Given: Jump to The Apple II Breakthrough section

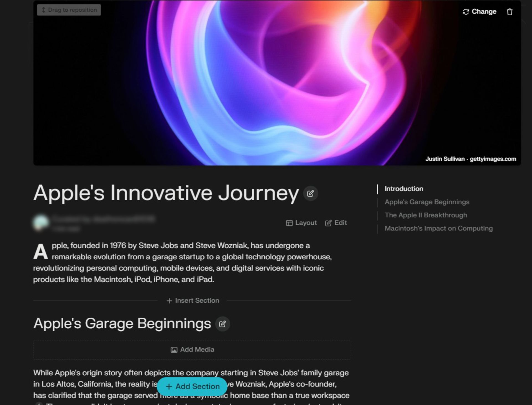Looking at the screenshot, I should tap(426, 215).
